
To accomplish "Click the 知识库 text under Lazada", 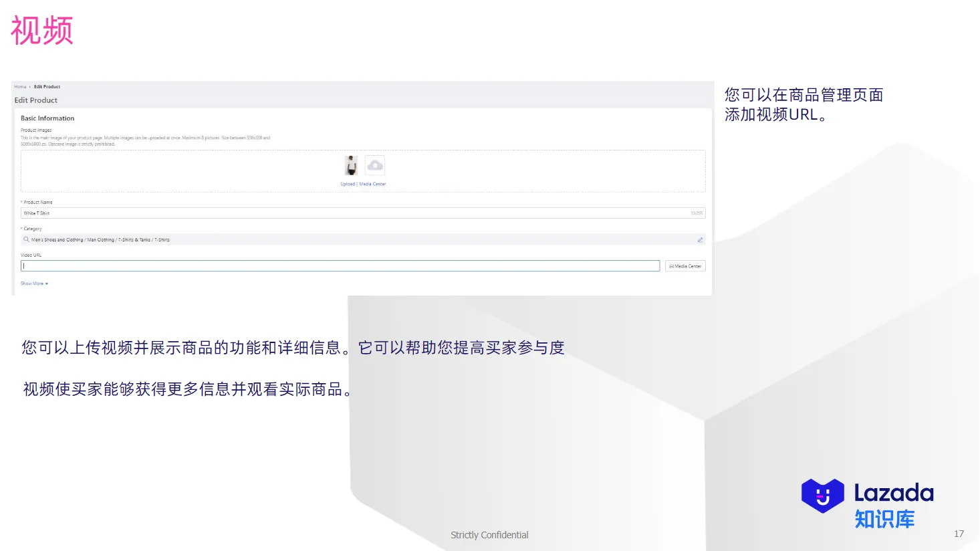I will coord(884,520).
